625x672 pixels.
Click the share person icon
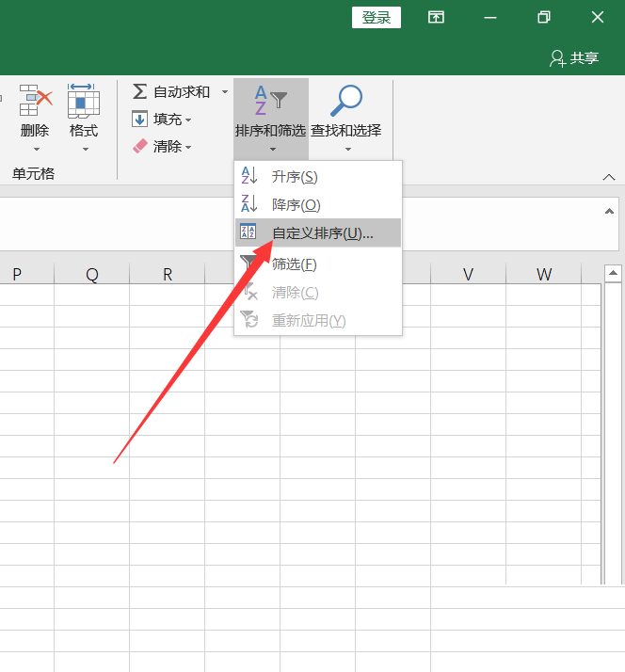pos(557,58)
